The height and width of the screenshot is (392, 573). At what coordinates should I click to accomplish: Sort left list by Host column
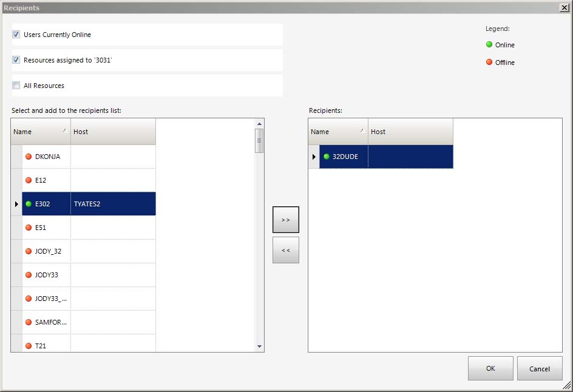click(113, 132)
